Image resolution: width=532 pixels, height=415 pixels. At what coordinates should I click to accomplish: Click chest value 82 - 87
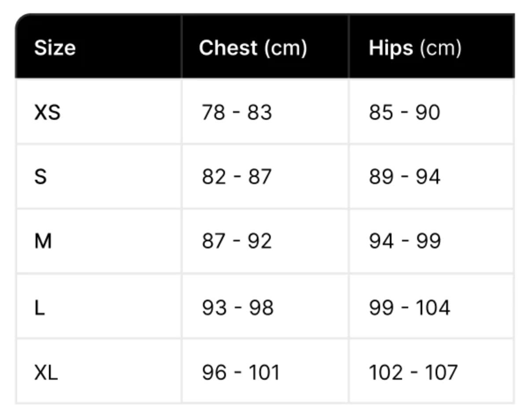click(x=236, y=177)
